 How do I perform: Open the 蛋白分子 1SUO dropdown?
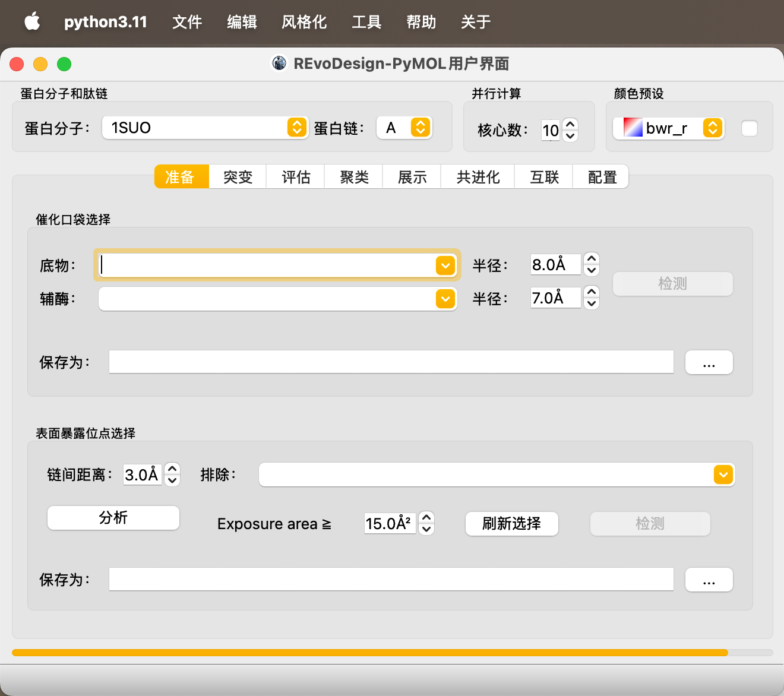(205, 128)
